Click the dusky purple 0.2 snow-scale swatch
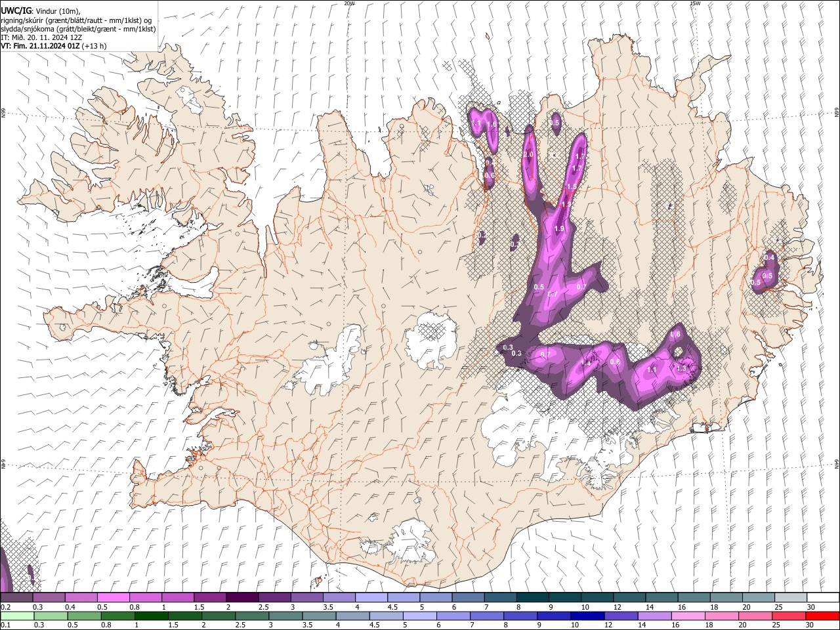 click(x=16, y=597)
